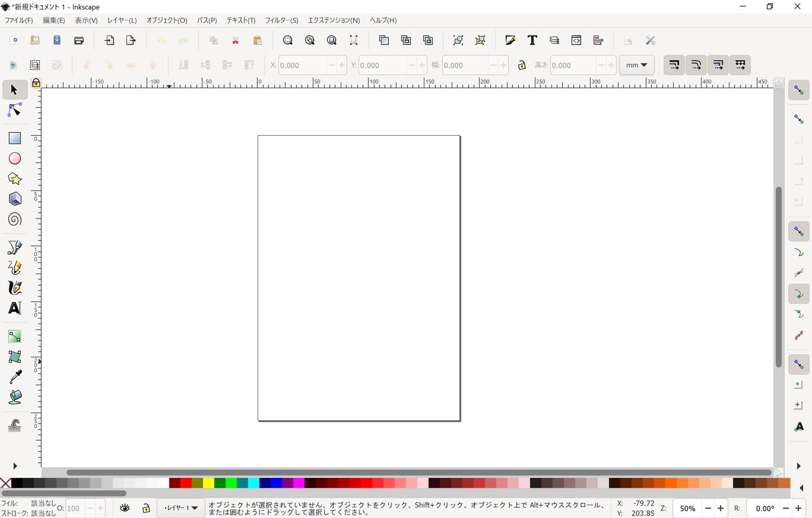The height and width of the screenshot is (518, 812).
Task: Select the Node editing tool
Action: click(x=14, y=110)
